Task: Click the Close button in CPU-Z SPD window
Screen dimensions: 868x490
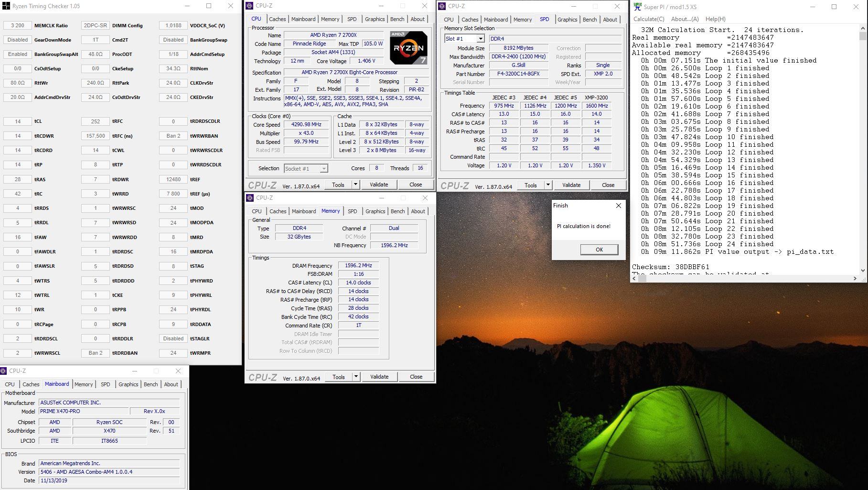Action: (608, 185)
